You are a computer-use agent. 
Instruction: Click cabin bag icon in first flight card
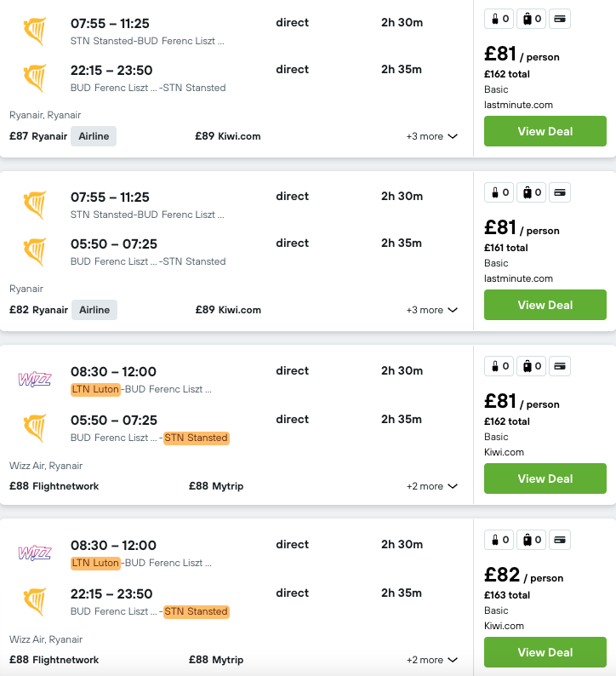tap(499, 19)
